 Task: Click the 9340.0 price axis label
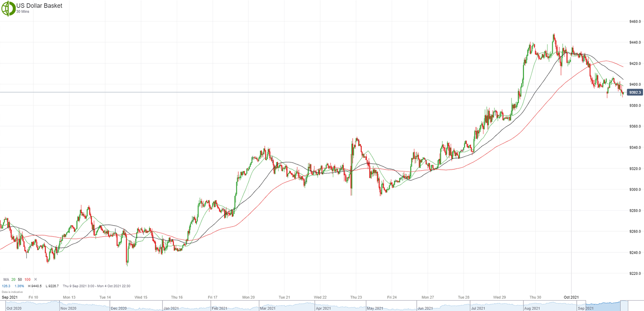(x=635, y=148)
